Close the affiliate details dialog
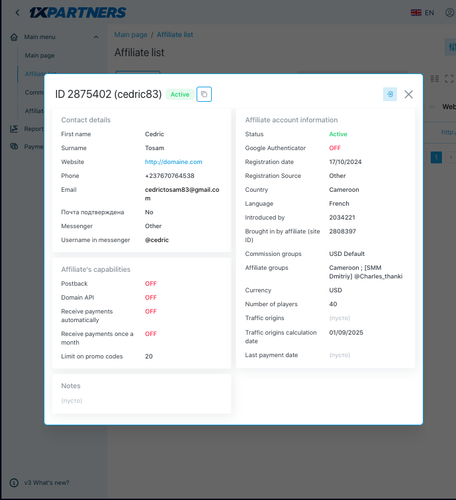This screenshot has height=500, width=456. tap(408, 94)
